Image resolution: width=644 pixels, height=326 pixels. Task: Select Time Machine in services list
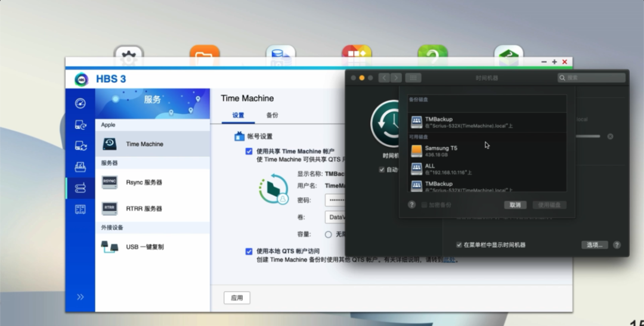153,144
